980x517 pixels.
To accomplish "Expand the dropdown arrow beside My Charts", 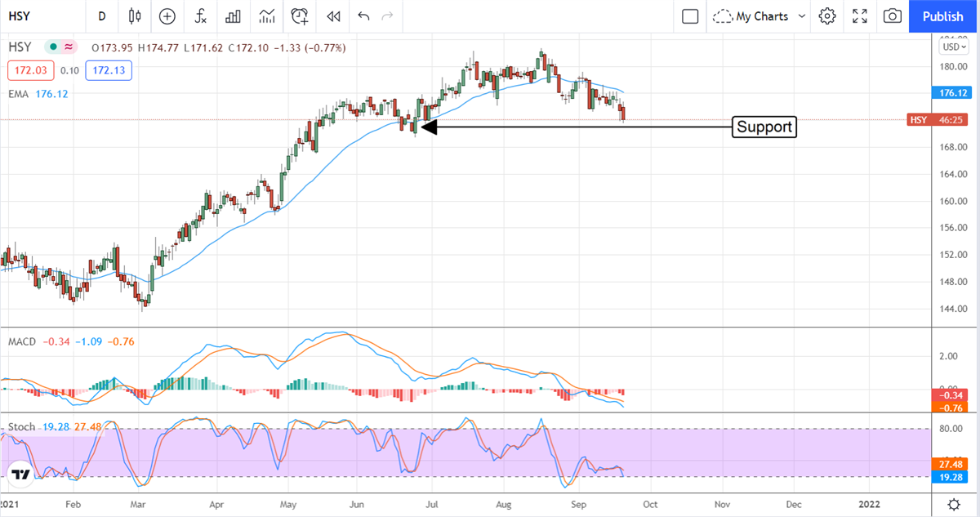I will (x=802, y=16).
